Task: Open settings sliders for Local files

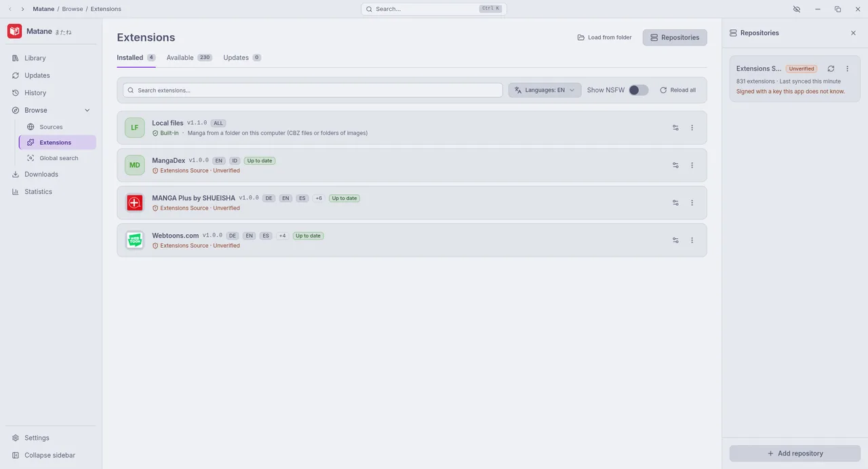Action: [x=675, y=128]
